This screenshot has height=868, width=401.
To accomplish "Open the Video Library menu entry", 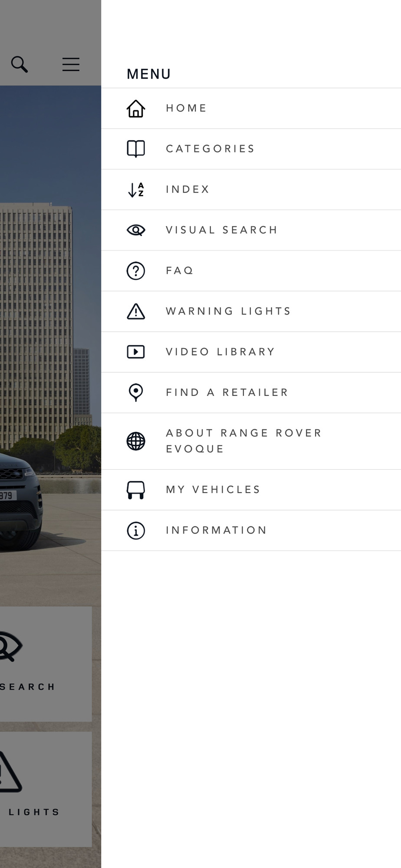I will point(251,352).
